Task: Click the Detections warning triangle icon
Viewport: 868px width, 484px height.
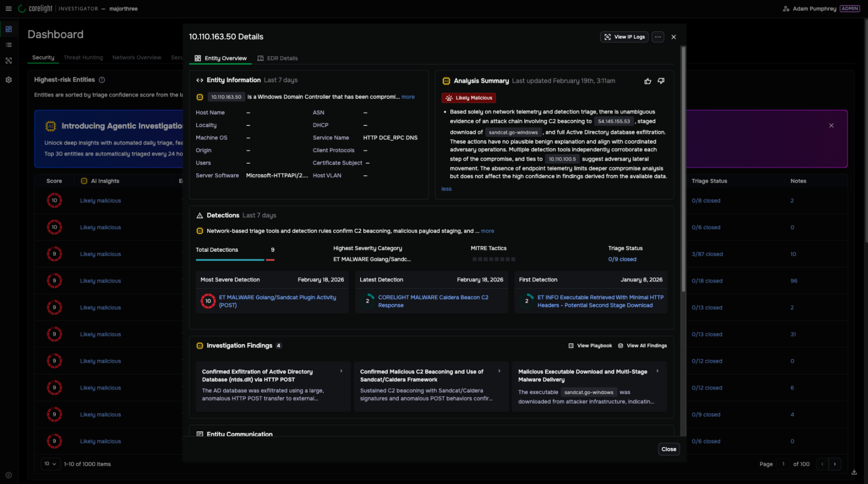Action: [200, 216]
